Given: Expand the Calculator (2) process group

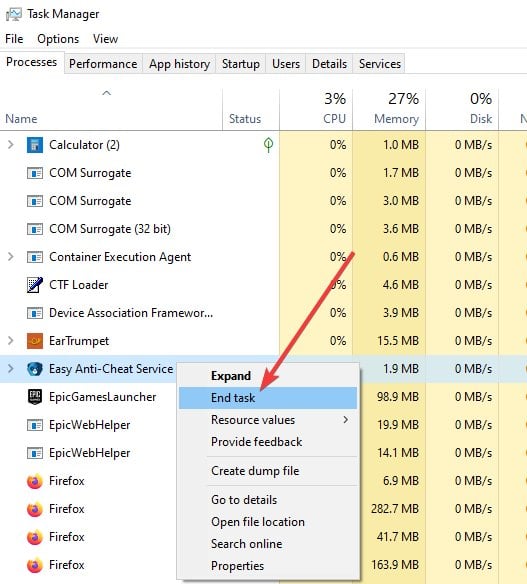Looking at the screenshot, I should (x=11, y=145).
